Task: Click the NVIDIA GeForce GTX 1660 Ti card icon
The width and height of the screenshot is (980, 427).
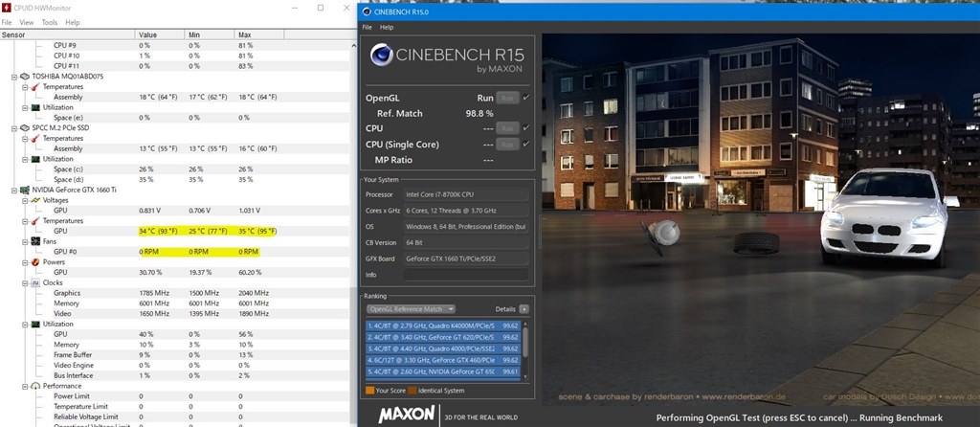Action: pos(24,190)
